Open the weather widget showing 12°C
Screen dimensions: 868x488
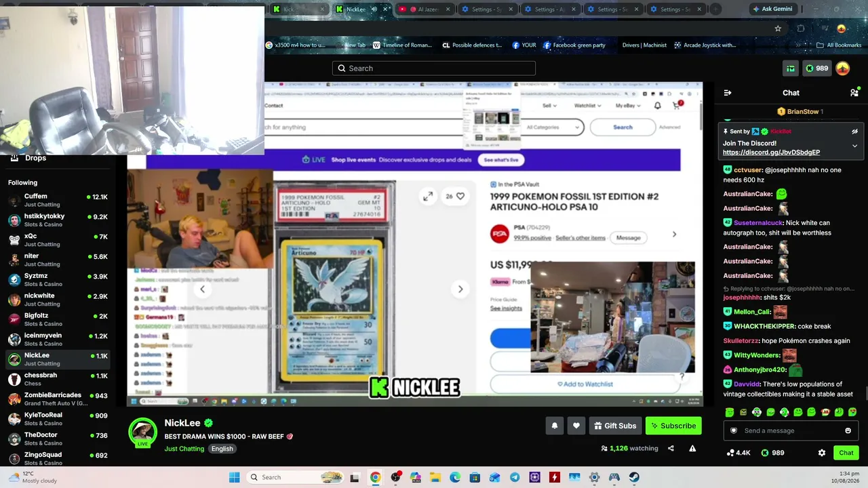tap(33, 477)
